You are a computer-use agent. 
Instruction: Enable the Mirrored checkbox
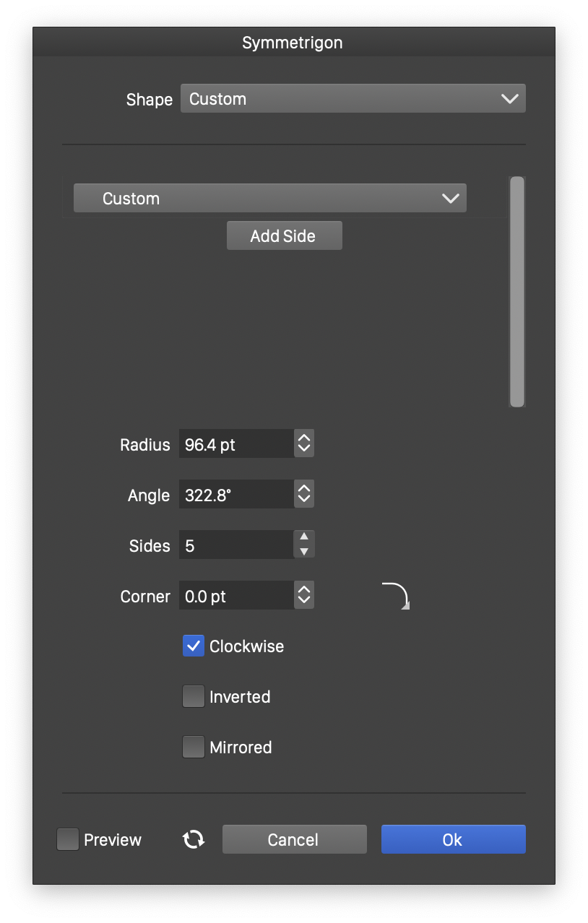pyautogui.click(x=194, y=747)
